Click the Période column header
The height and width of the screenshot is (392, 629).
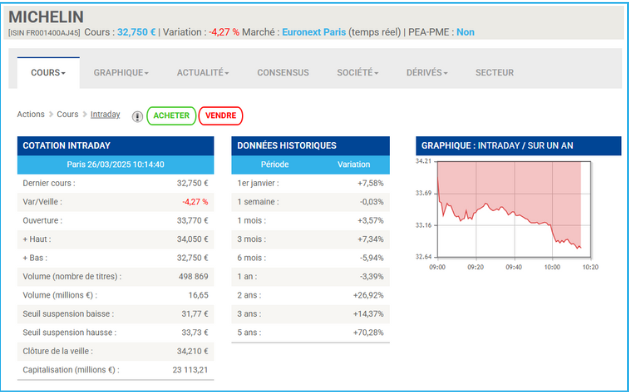(275, 165)
